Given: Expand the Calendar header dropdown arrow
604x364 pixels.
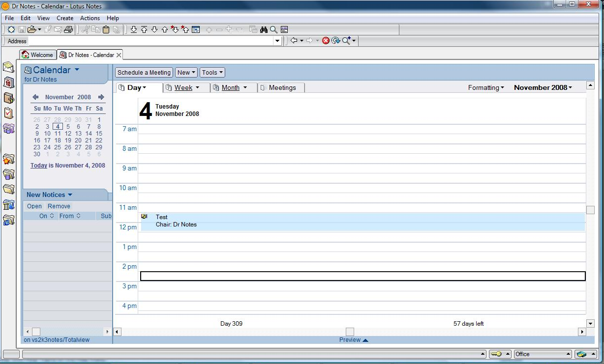Looking at the screenshot, I should [x=77, y=70].
